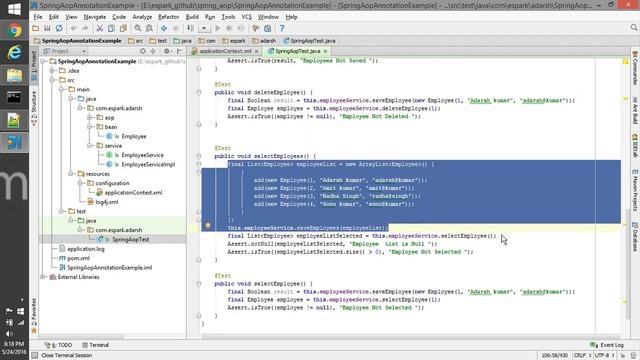Viewport: 640px width, 360px height.
Task: Open the Refactor menu
Action: pyautogui.click(x=169, y=17)
